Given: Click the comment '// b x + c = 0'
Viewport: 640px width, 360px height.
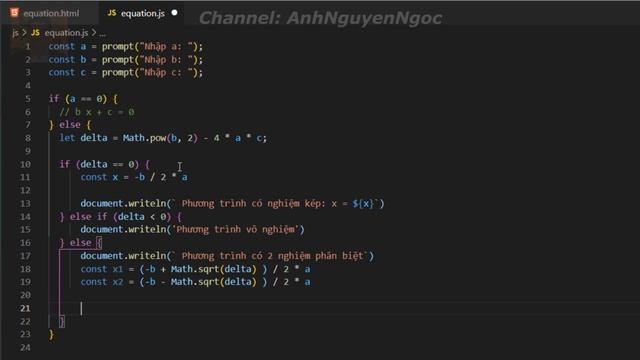Looking at the screenshot, I should [97, 112].
